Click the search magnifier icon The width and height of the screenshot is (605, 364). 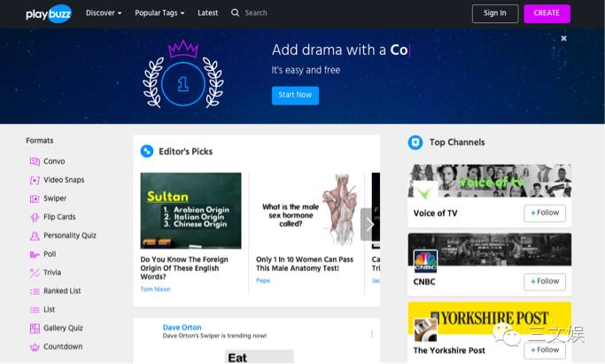(x=235, y=12)
